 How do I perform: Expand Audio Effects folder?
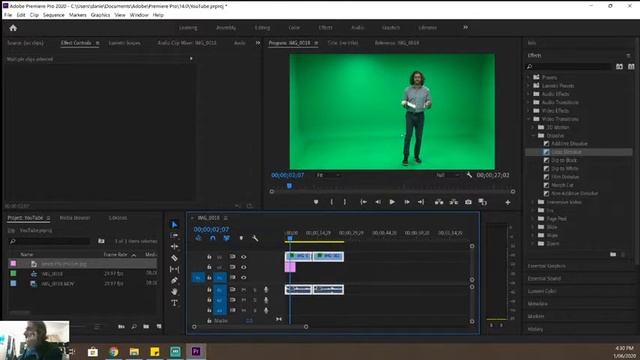529,94
